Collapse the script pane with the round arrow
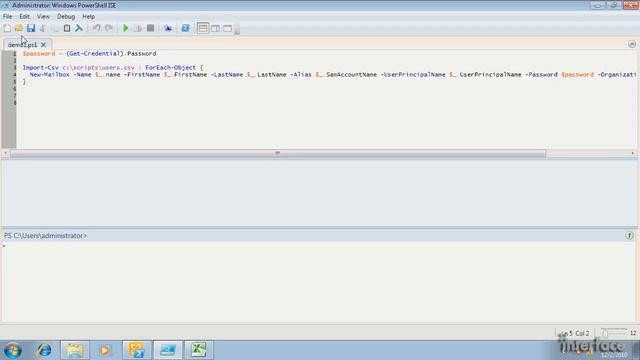Viewport: 640px width, 360px height. pos(632,44)
